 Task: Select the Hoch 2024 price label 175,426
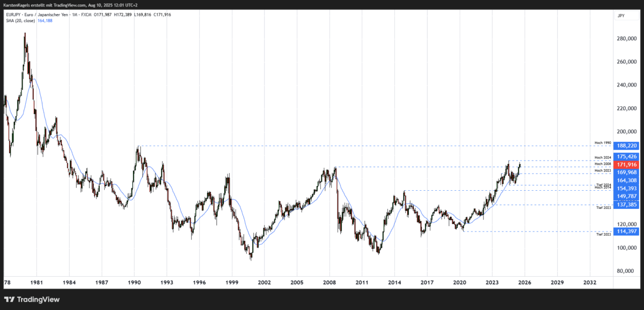pos(626,157)
